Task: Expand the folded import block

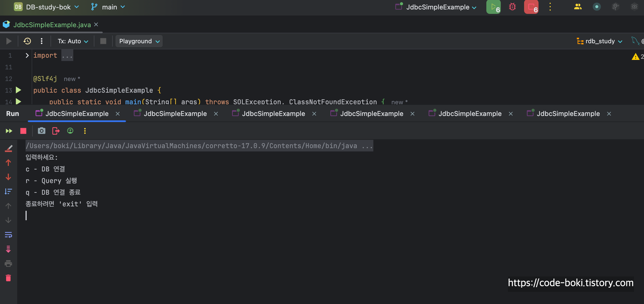Action: [x=27, y=55]
